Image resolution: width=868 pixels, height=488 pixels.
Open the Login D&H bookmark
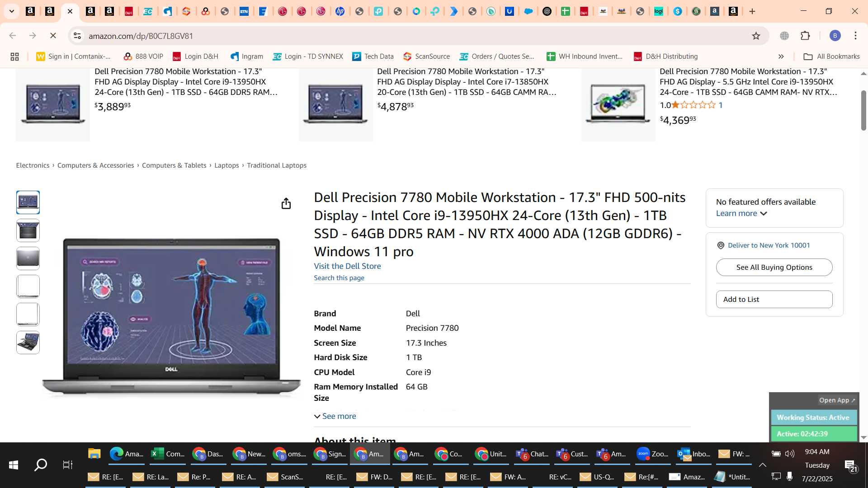click(195, 56)
